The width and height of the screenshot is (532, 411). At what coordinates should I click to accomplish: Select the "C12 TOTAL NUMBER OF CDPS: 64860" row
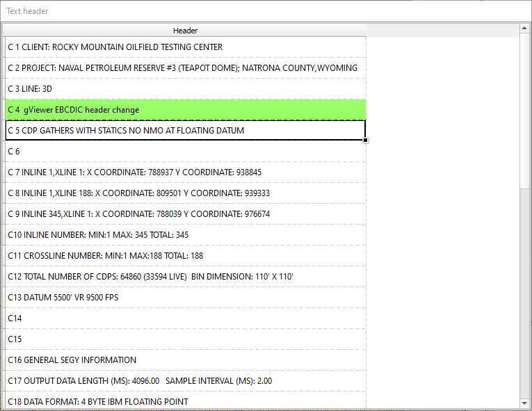pos(186,277)
